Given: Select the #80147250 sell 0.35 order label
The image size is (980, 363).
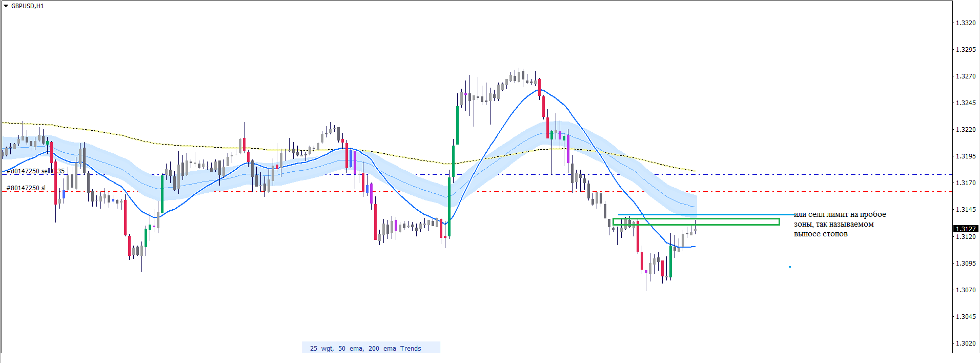Looking at the screenshot, I should [x=35, y=171].
